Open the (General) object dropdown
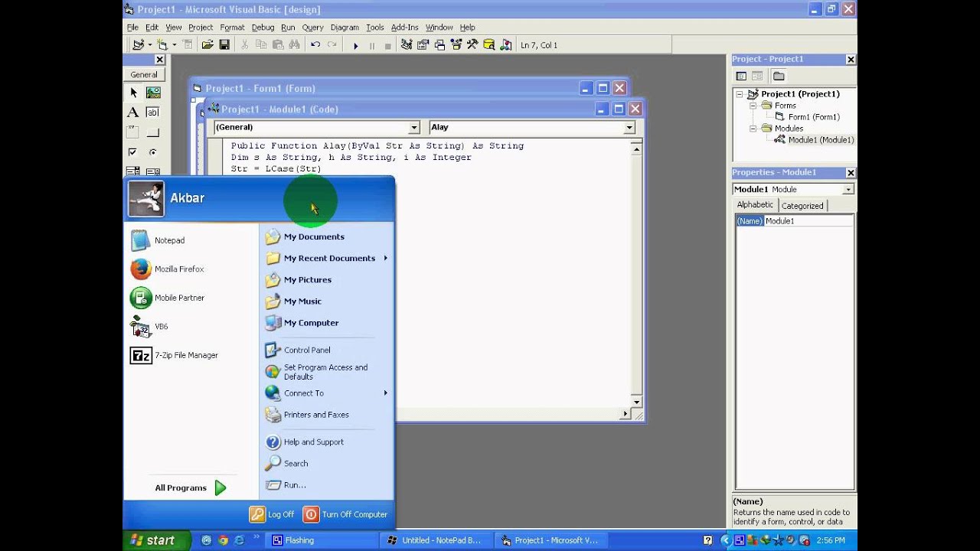The width and height of the screenshot is (980, 551). [x=414, y=128]
